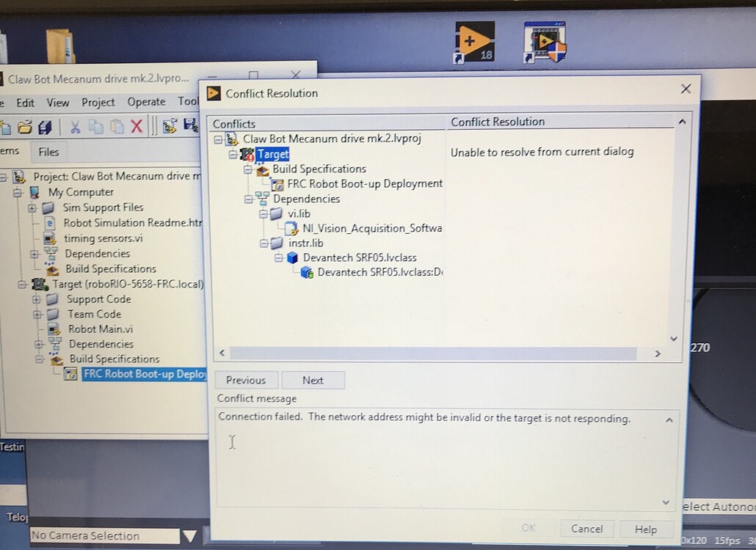Collapse the vi.lib node in Conflicts tree
Screen dimensions: 756x550
coord(263,214)
